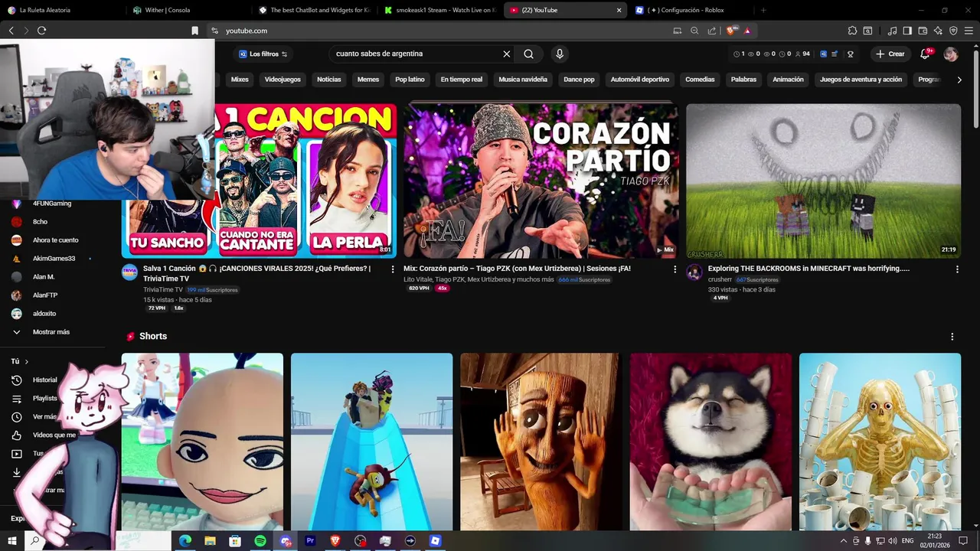The image size is (980, 551).
Task: Open the Shiba dog Short thumbnail
Action: [710, 442]
